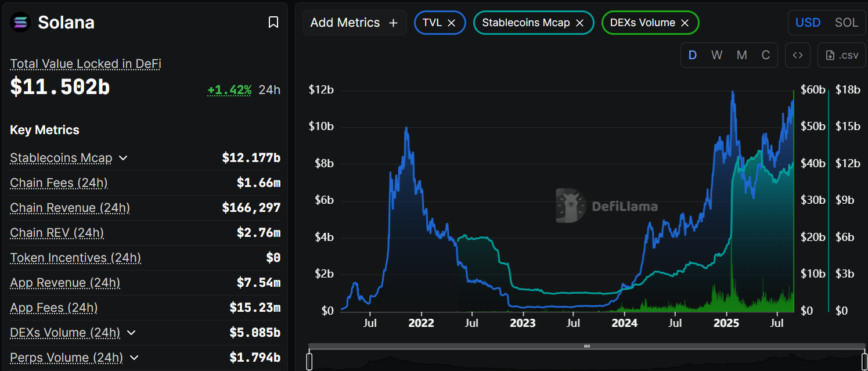Click the Stablecoins Mcap metric label

(x=61, y=158)
